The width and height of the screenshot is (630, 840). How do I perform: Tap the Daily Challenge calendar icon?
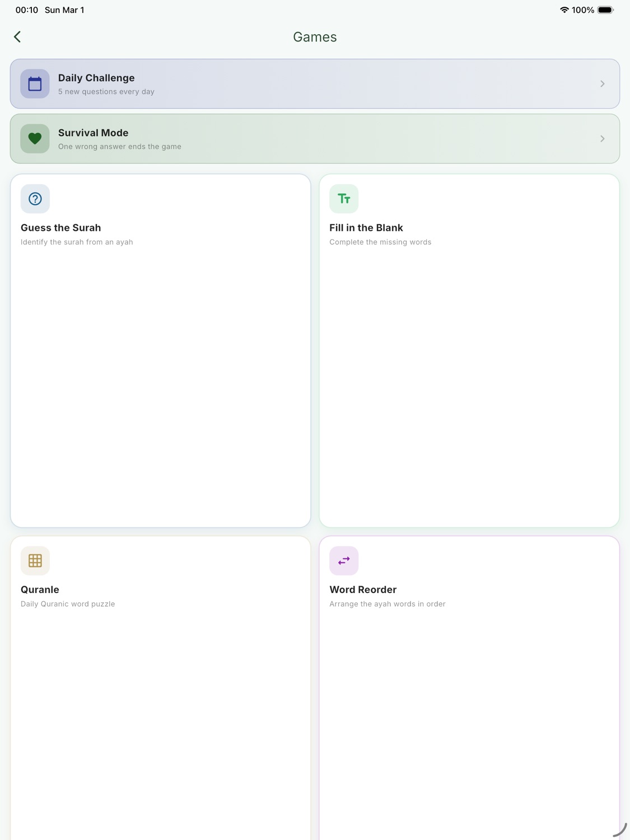tap(35, 84)
